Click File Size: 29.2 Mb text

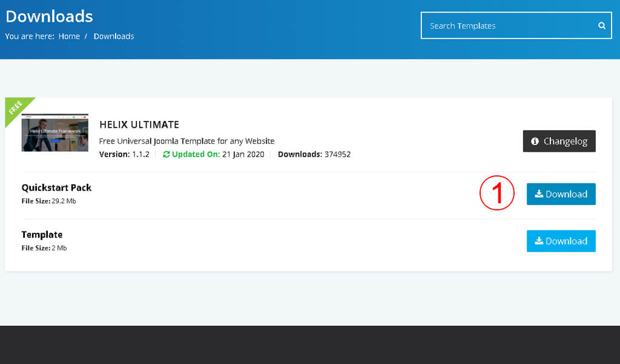pos(48,201)
